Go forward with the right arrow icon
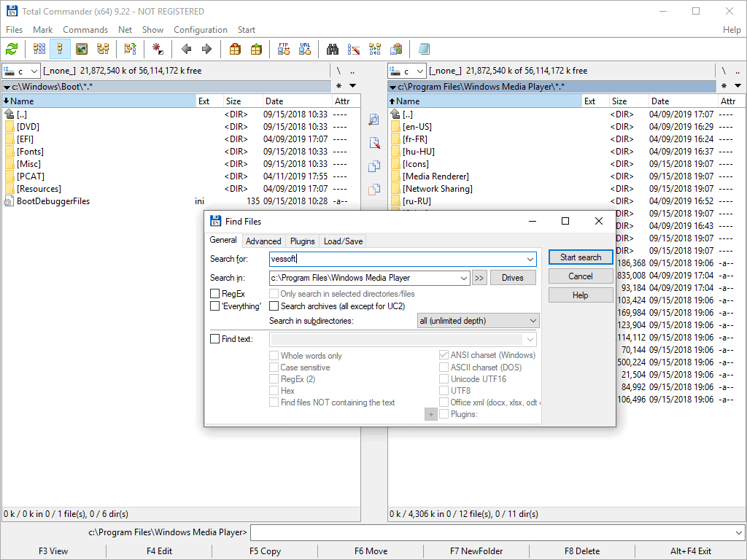This screenshot has width=747, height=560. 206,49
